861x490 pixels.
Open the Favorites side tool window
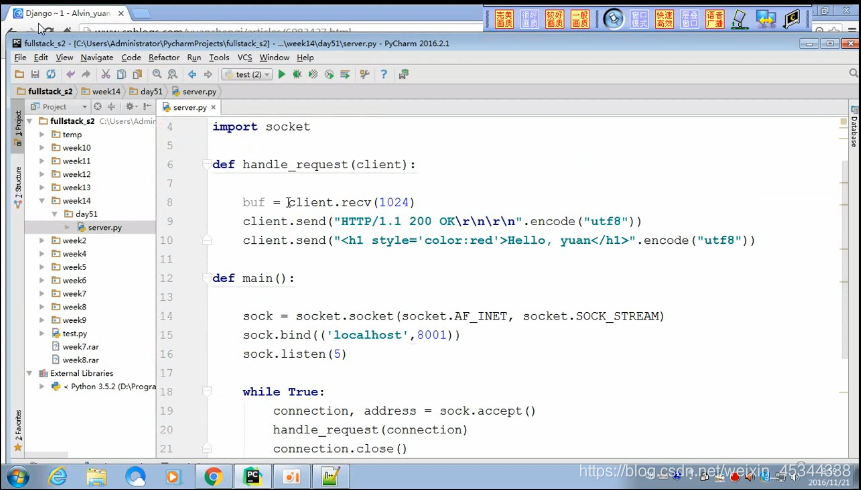[18, 430]
